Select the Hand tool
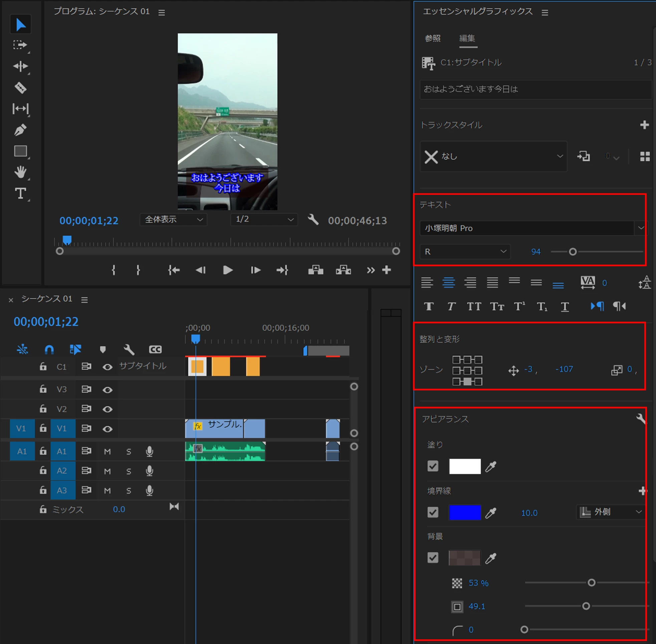The height and width of the screenshot is (644, 656). click(x=20, y=172)
